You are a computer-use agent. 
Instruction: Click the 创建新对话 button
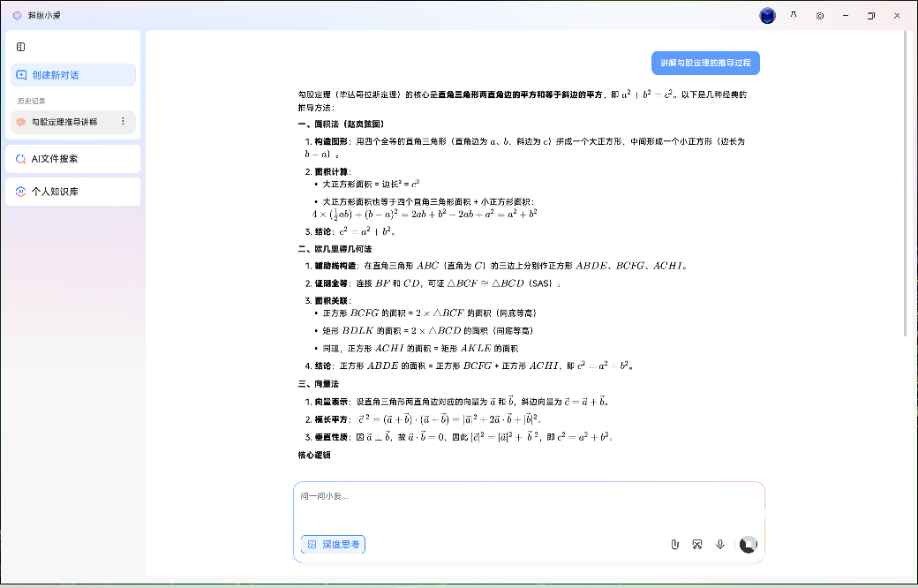(73, 75)
